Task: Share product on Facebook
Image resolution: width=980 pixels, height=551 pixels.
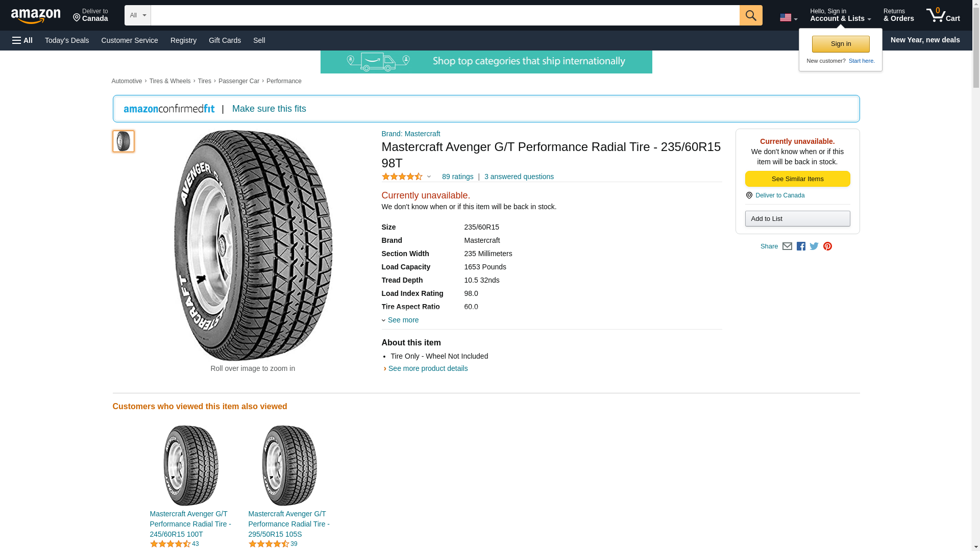Action: (x=801, y=246)
